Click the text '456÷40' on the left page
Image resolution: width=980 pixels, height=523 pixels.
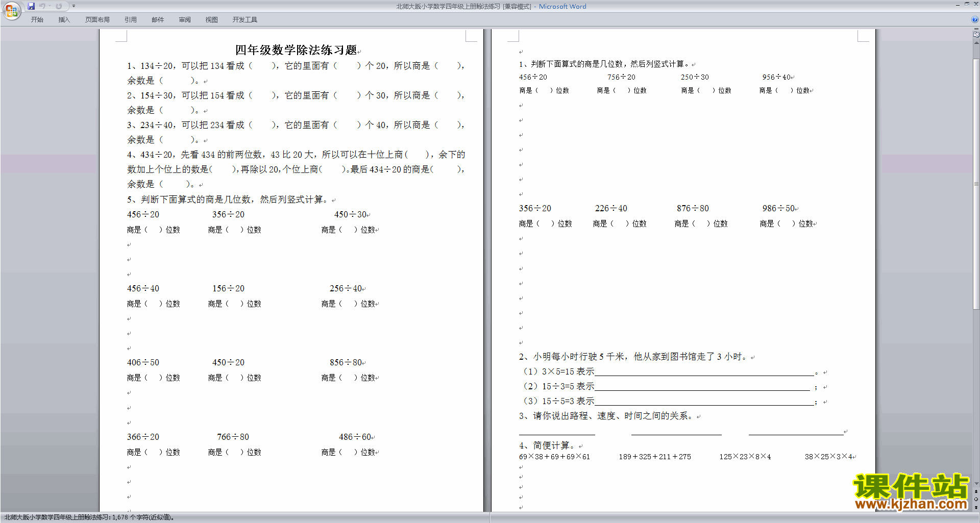[143, 288]
